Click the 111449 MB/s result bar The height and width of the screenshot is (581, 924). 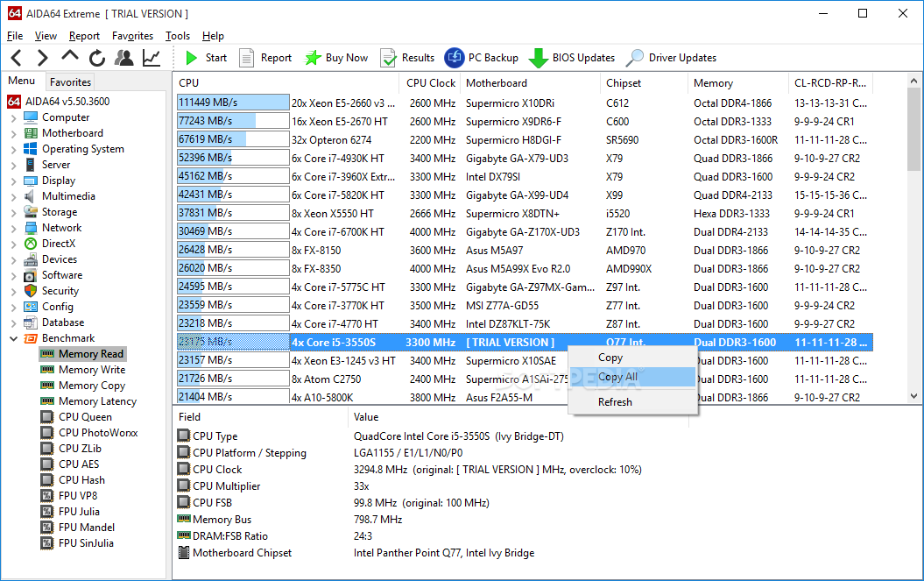pos(233,103)
